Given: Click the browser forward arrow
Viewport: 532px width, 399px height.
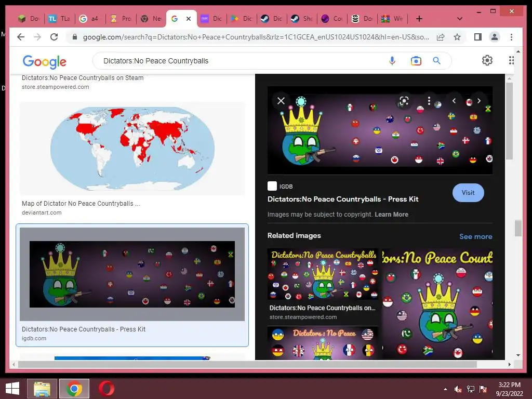Looking at the screenshot, I should [37, 37].
